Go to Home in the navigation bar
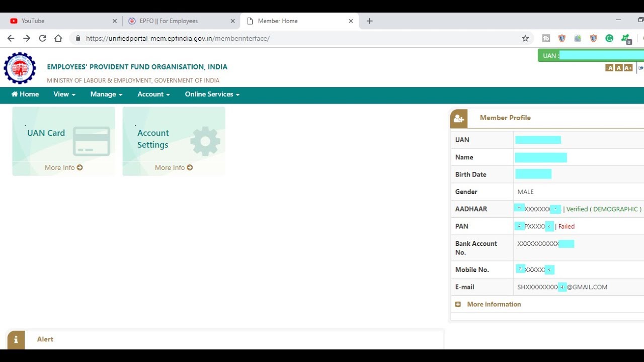The image size is (644, 362). click(25, 94)
